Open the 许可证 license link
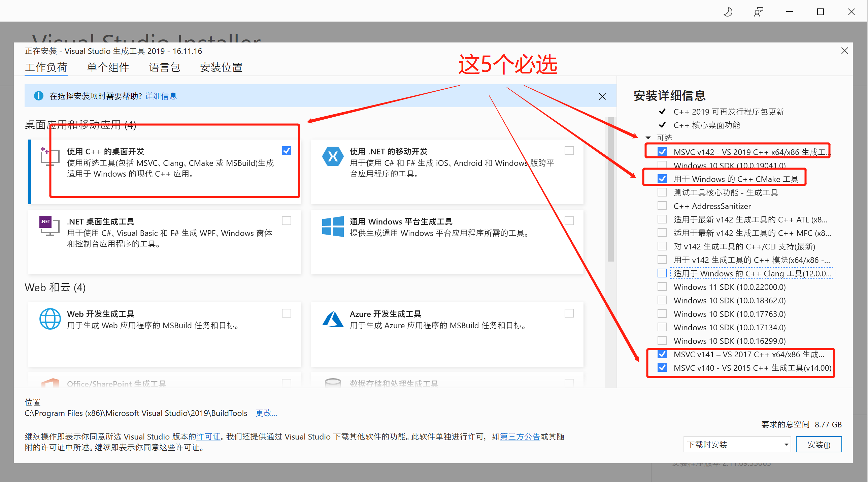Viewport: 868px width, 482px height. (x=208, y=436)
